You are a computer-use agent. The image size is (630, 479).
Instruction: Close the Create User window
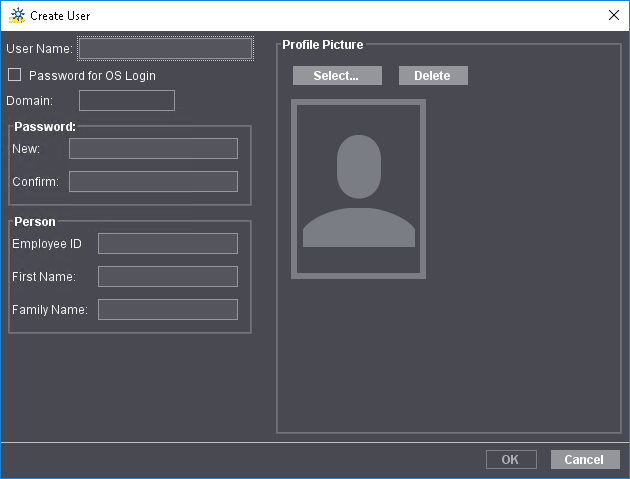pos(613,15)
